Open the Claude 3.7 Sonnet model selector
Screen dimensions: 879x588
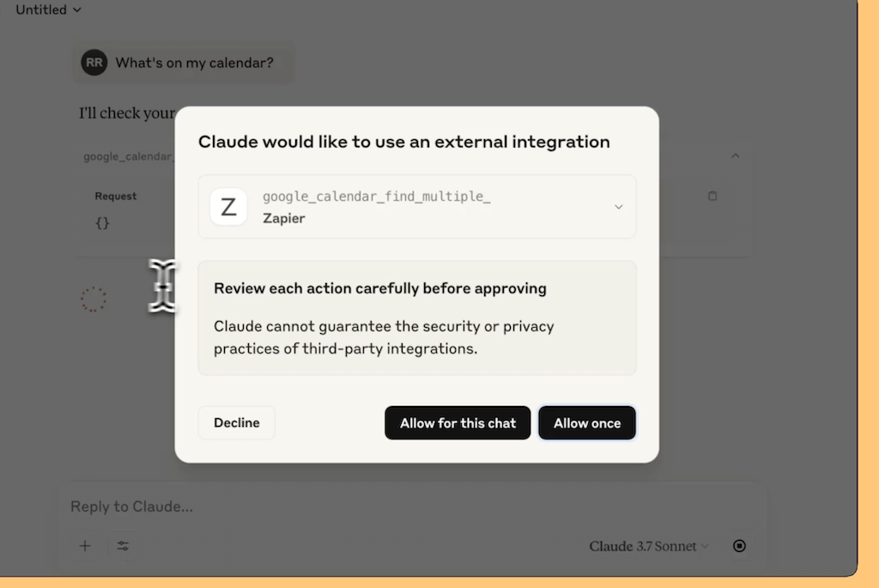[649, 546]
